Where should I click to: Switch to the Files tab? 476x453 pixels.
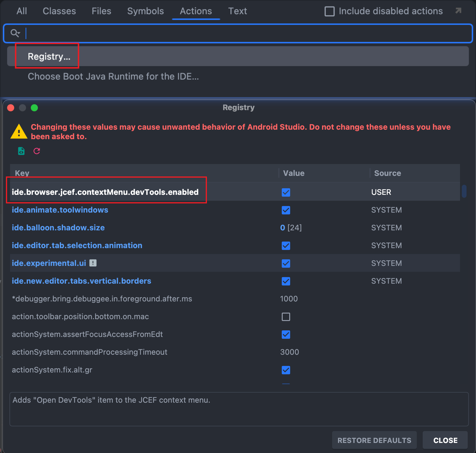click(101, 11)
